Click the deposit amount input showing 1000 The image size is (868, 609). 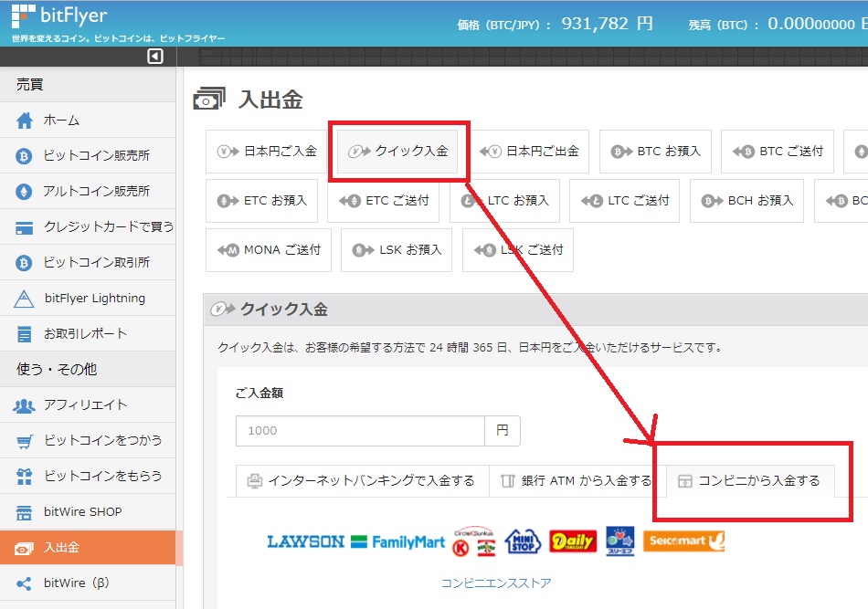[x=360, y=430]
